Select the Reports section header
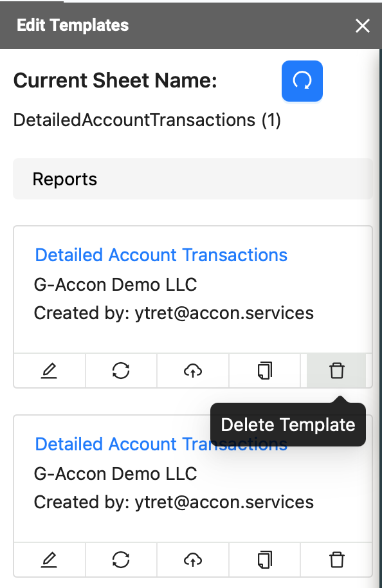Screen dimensions: 382x588 point(193,179)
